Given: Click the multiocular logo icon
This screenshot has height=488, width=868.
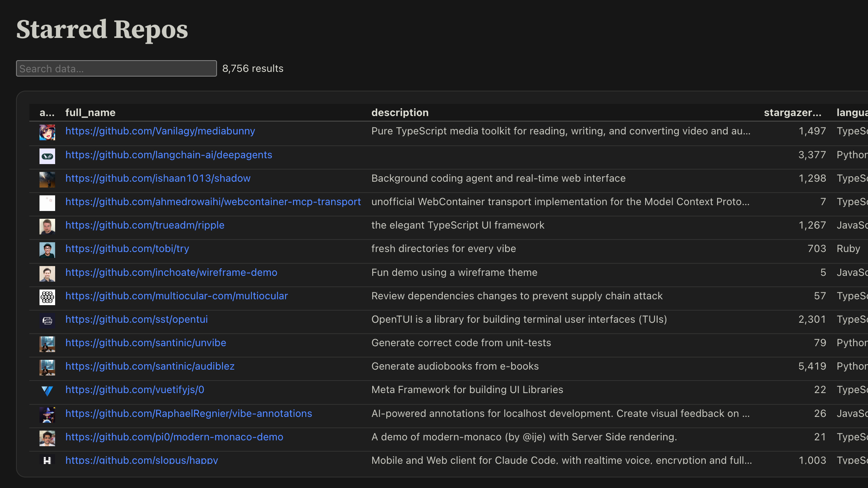Looking at the screenshot, I should (47, 297).
